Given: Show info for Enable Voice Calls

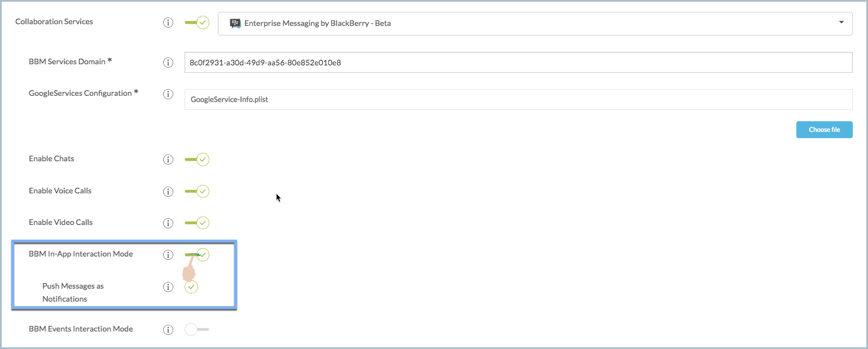Looking at the screenshot, I should click(x=168, y=192).
